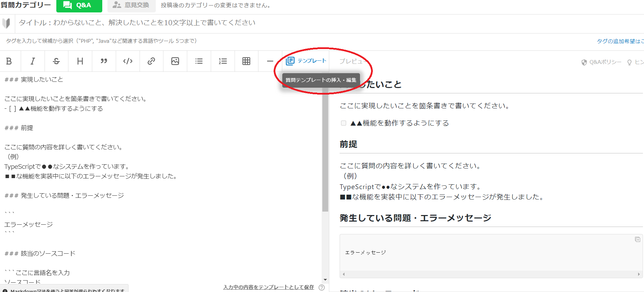This screenshot has width=644, height=292.
Task: Click '### 発生している問題・エラーメッセージ' editor line
Action: tap(64, 196)
